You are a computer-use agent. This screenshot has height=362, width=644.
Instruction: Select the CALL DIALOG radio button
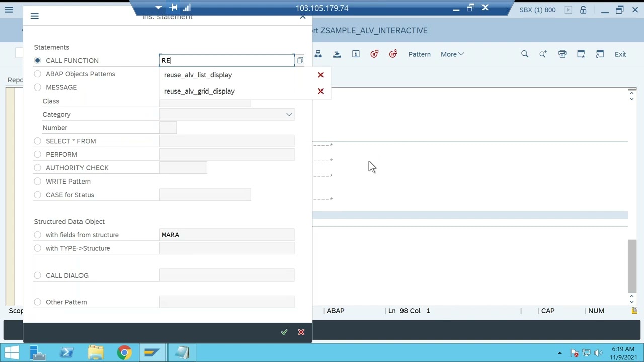coord(38,275)
